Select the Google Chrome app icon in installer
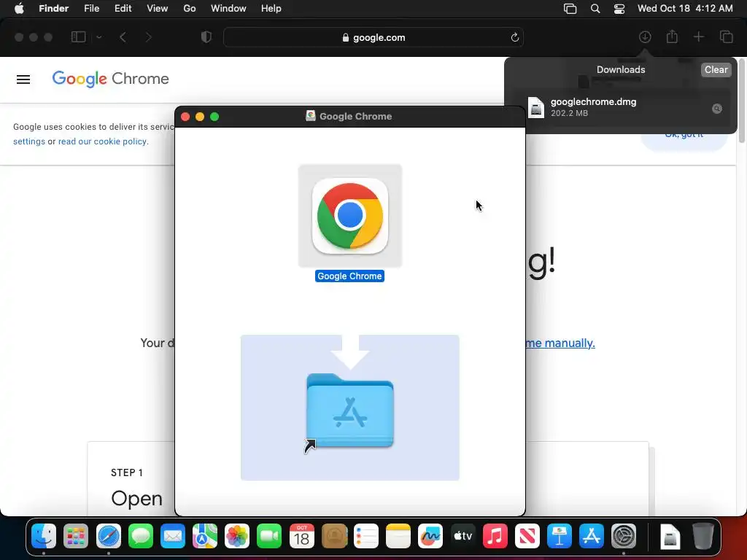 [350, 216]
